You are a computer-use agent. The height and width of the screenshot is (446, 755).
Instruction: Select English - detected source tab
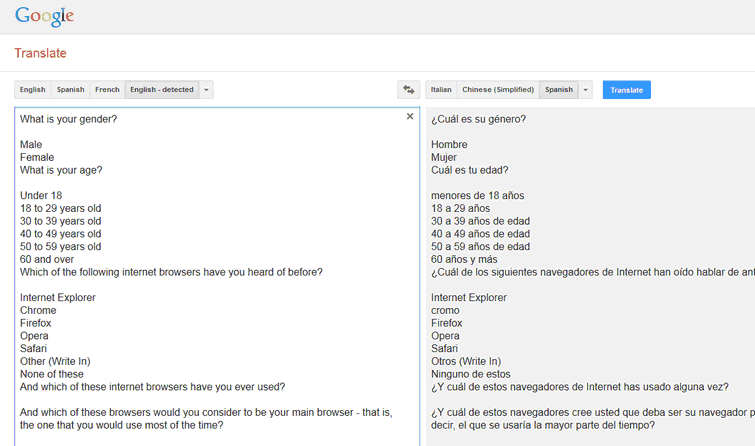162,90
